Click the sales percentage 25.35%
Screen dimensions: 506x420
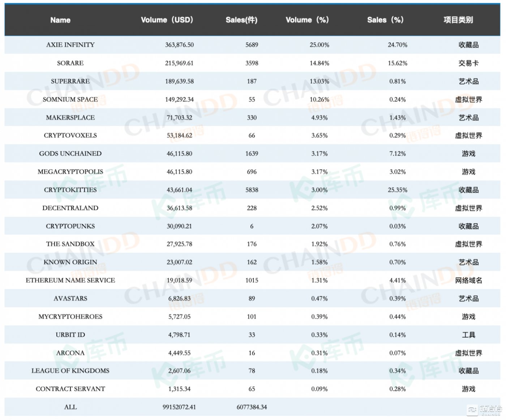(x=398, y=190)
